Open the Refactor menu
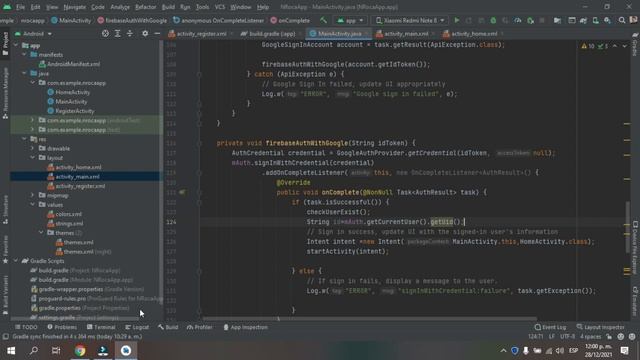 [145, 7]
